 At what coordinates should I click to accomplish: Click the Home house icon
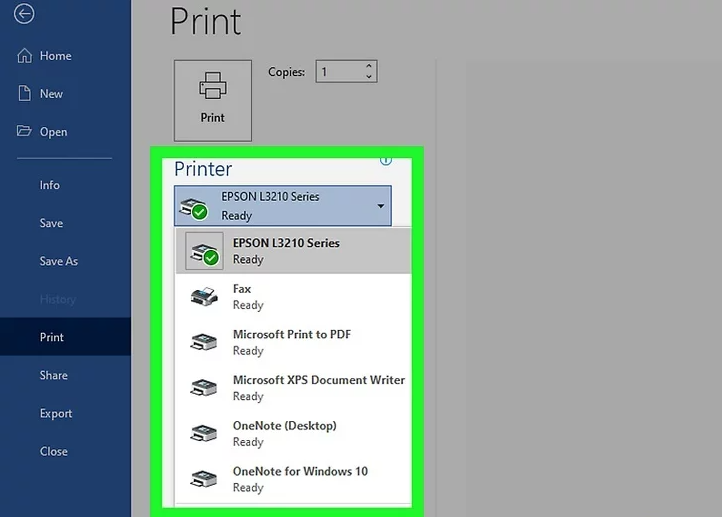(x=24, y=55)
